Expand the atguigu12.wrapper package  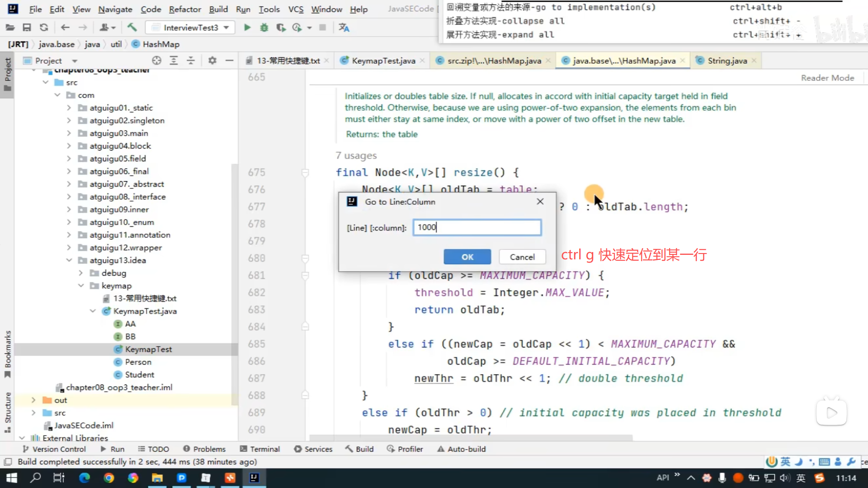click(x=69, y=248)
